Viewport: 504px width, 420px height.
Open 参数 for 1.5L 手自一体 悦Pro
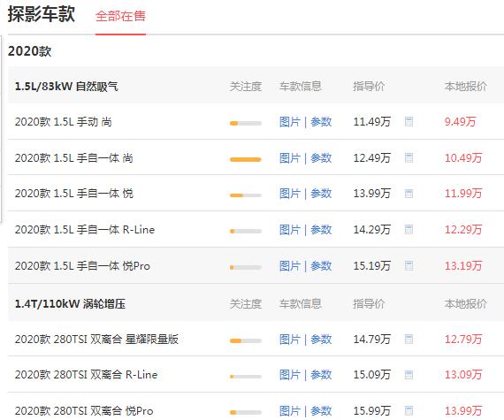(x=321, y=266)
